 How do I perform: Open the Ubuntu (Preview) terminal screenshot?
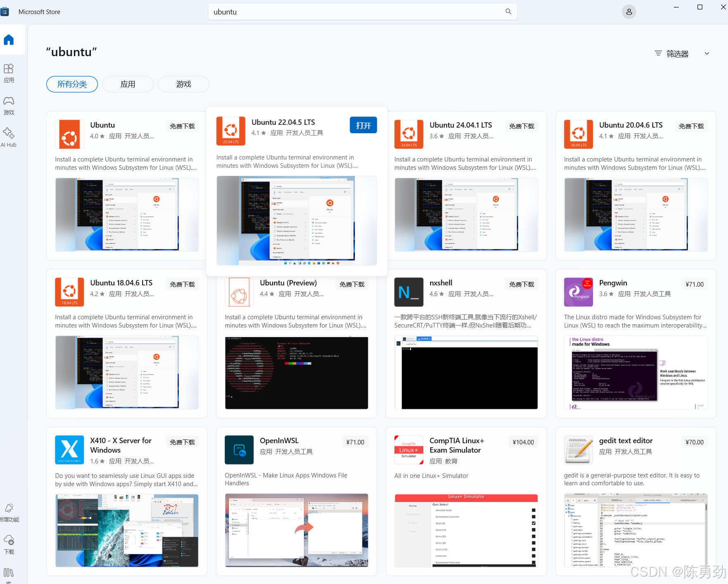point(297,373)
